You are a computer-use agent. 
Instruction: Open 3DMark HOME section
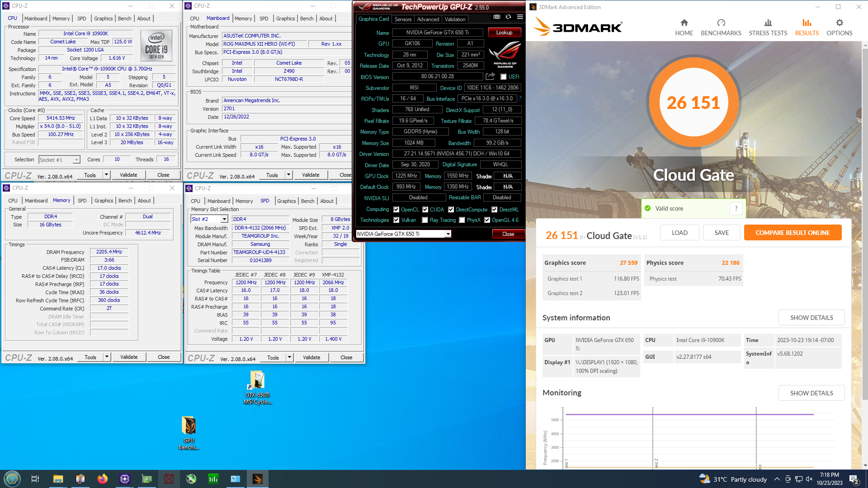[x=684, y=28]
